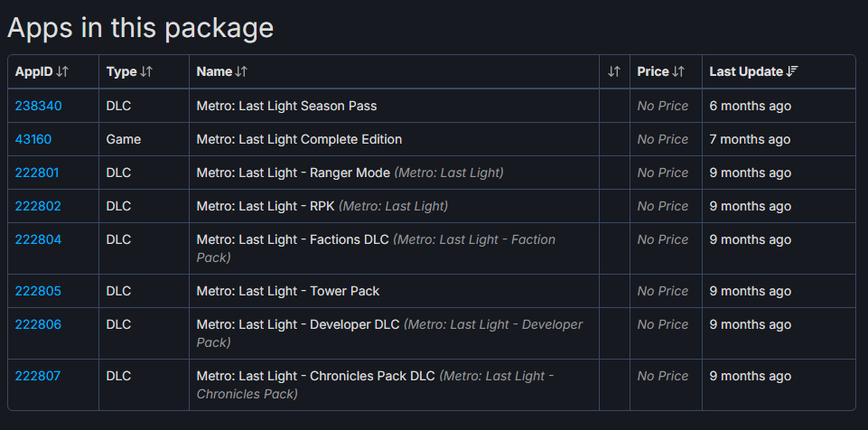Open app 222801 Ranger Mode link

coord(38,173)
